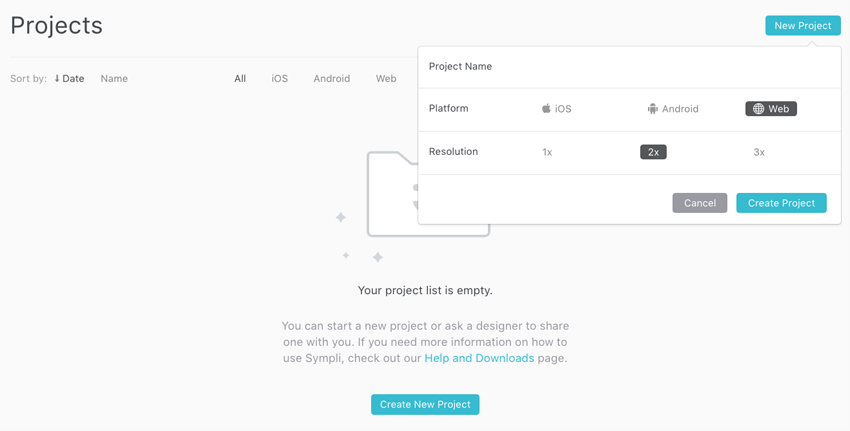The image size is (850, 431).
Task: Switch to the All filter tab
Action: [x=240, y=79]
